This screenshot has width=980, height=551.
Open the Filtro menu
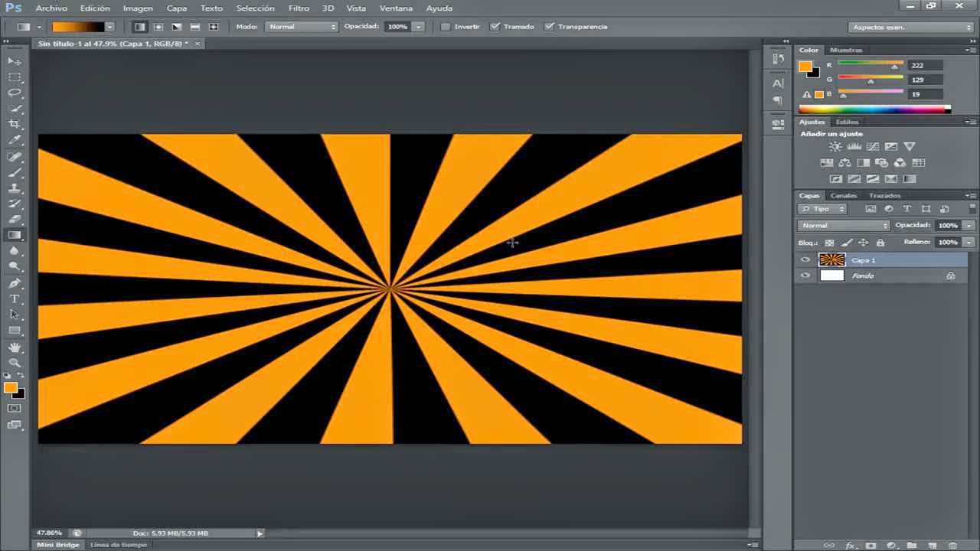click(299, 8)
